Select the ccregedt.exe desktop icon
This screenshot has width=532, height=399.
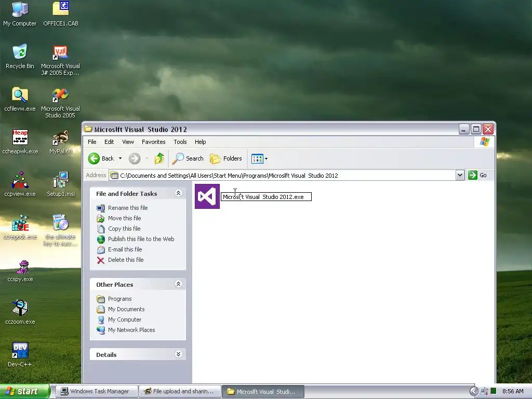(20, 227)
